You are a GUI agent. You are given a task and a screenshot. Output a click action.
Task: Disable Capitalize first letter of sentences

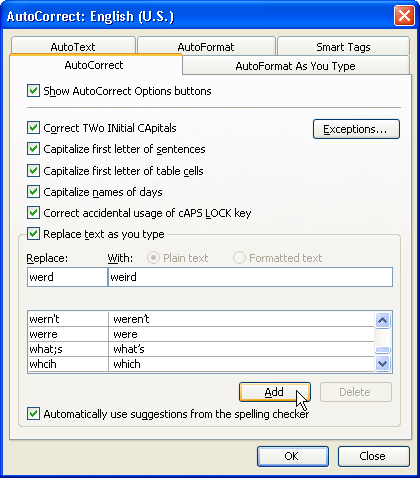pos(33,149)
